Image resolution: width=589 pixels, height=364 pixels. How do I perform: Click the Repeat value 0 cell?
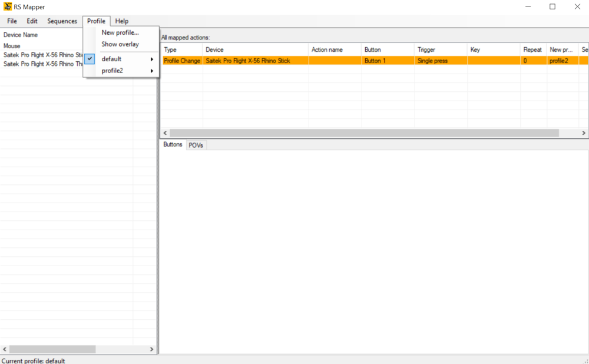[534, 61]
